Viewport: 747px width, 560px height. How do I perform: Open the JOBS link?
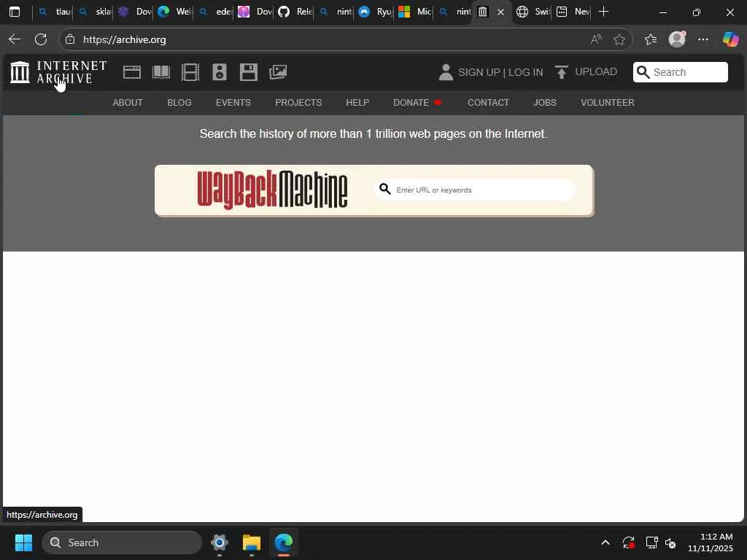pyautogui.click(x=544, y=102)
